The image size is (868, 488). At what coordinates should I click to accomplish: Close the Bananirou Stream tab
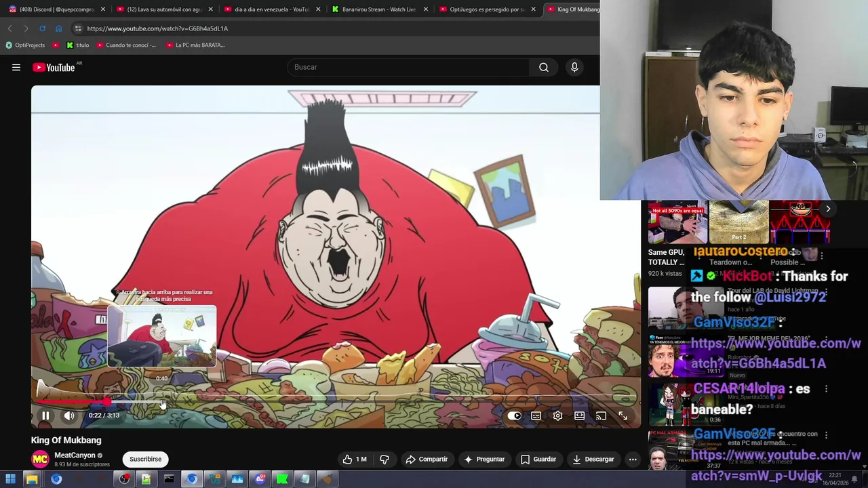pyautogui.click(x=426, y=9)
